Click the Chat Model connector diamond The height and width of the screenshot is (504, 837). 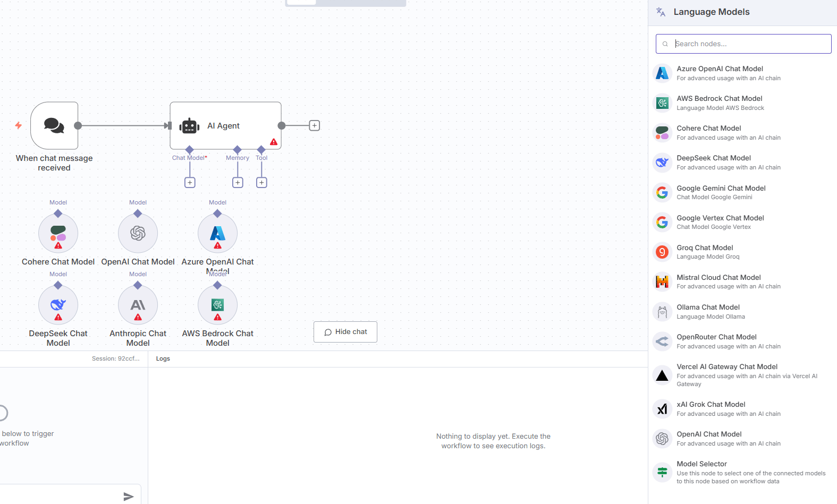190,150
